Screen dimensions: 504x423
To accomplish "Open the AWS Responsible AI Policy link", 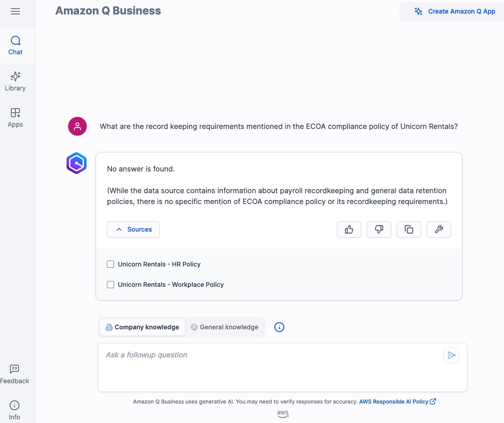I will tap(394, 401).
